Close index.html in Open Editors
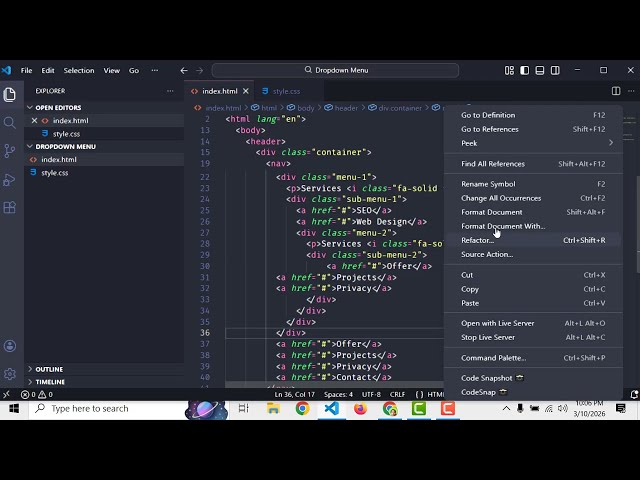This screenshot has width=640, height=480. tap(34, 120)
